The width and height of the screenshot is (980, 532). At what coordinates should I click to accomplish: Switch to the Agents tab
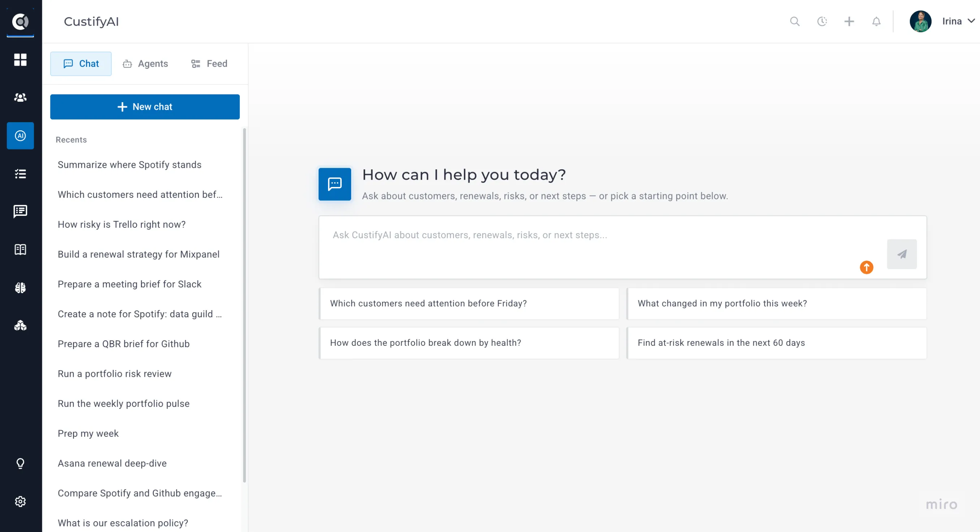click(x=145, y=64)
